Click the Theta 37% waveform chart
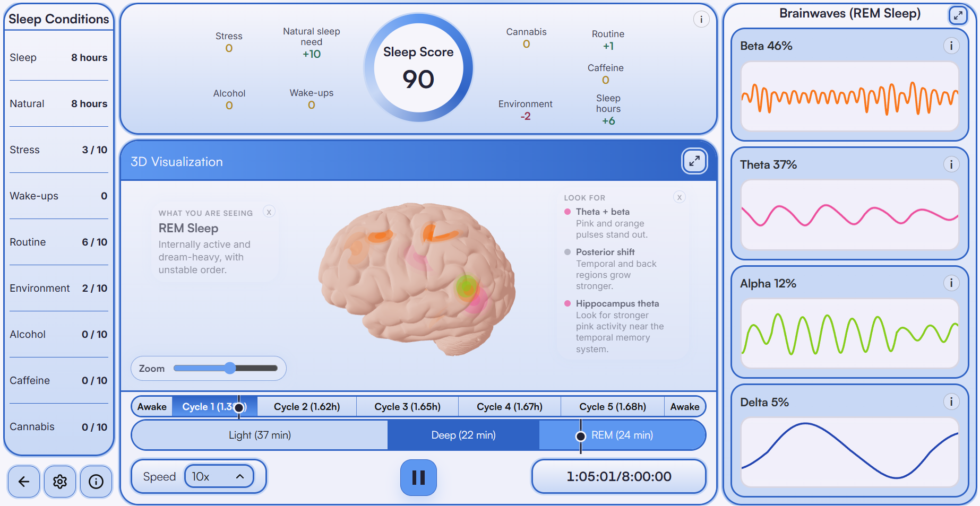The image size is (980, 506). [x=849, y=215]
